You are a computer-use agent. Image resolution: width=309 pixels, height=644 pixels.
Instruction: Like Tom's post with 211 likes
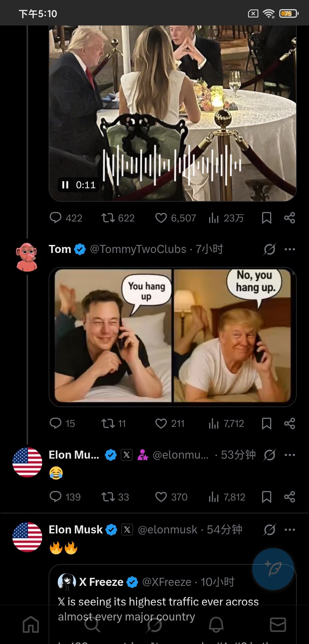coord(161,423)
